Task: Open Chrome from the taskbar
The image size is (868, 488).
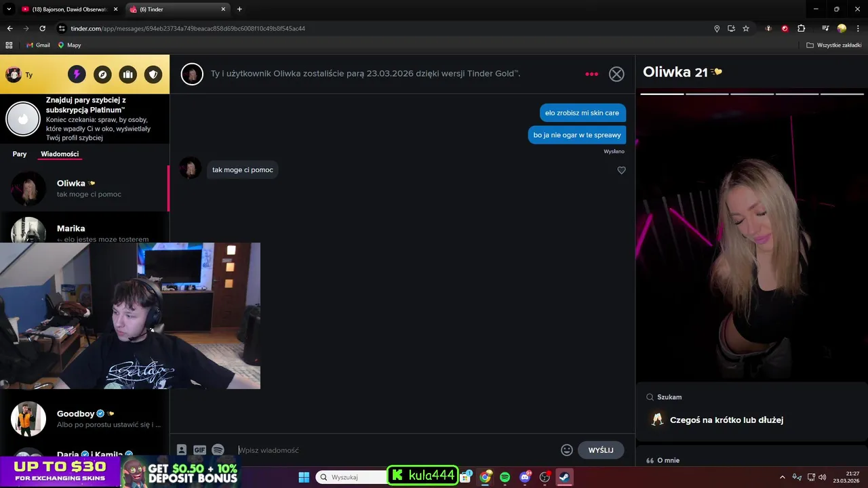Action: coord(485,477)
